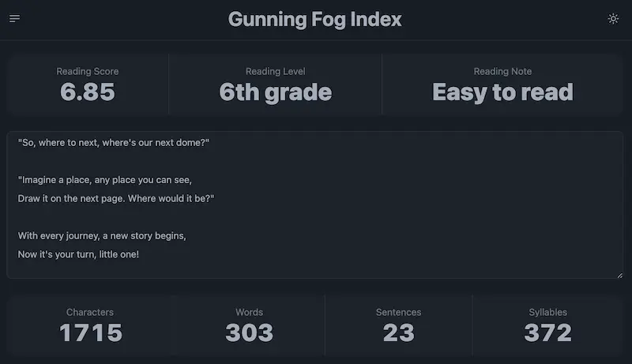
Task: Place cursor on "So, where to next" line
Action: click(114, 143)
